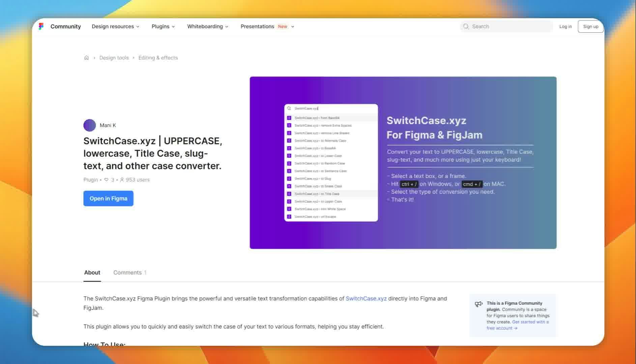The width and height of the screenshot is (636, 364).
Task: Click the author name Mani K
Action: coord(108,125)
